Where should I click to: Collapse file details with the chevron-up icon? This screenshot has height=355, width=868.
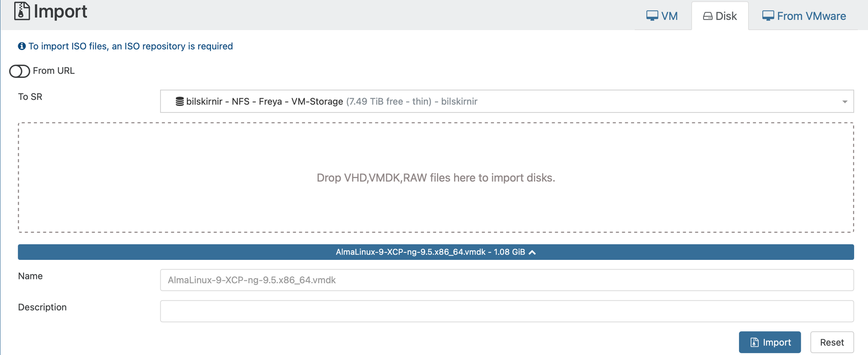[x=533, y=252]
